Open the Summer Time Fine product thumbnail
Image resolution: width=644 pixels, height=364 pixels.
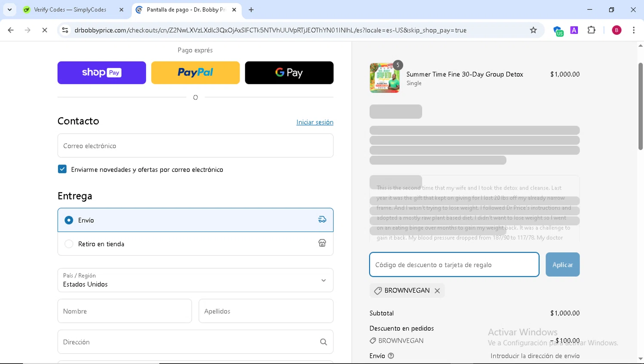coord(385,78)
